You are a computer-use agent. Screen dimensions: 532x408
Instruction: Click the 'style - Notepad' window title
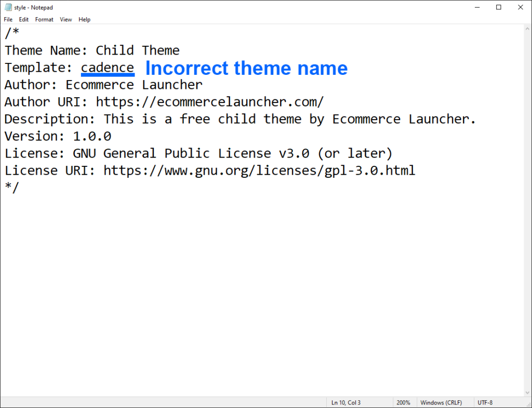coord(33,7)
